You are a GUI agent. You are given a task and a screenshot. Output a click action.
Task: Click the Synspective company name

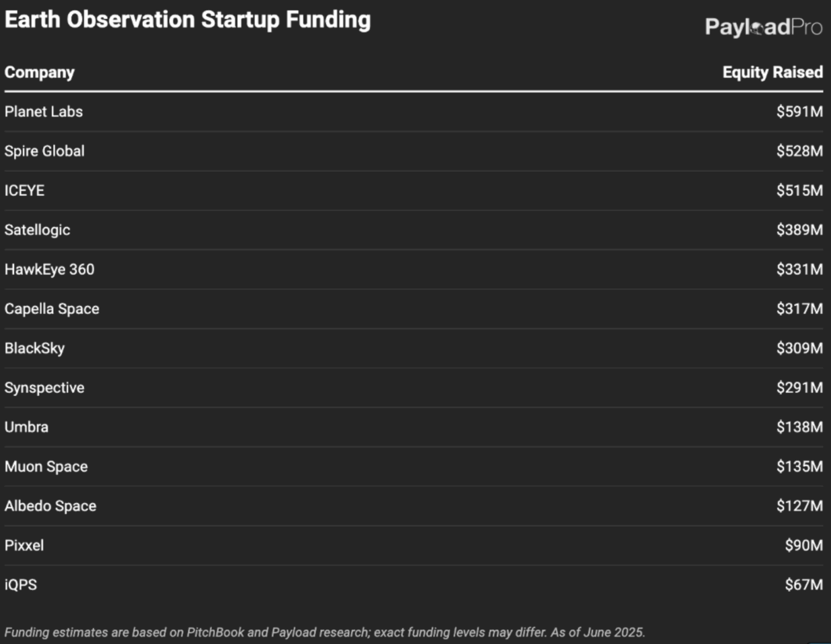[x=44, y=388]
